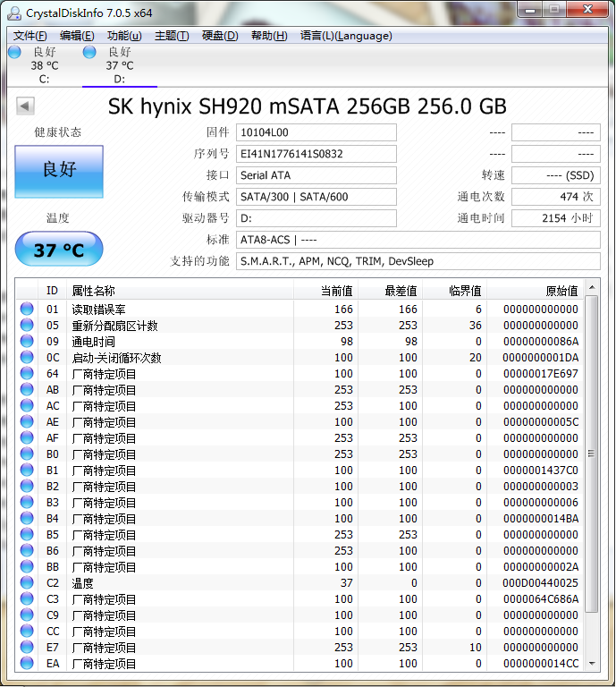Click the scrollbar up arrow
Screen dimensions: 616x687
[592, 288]
